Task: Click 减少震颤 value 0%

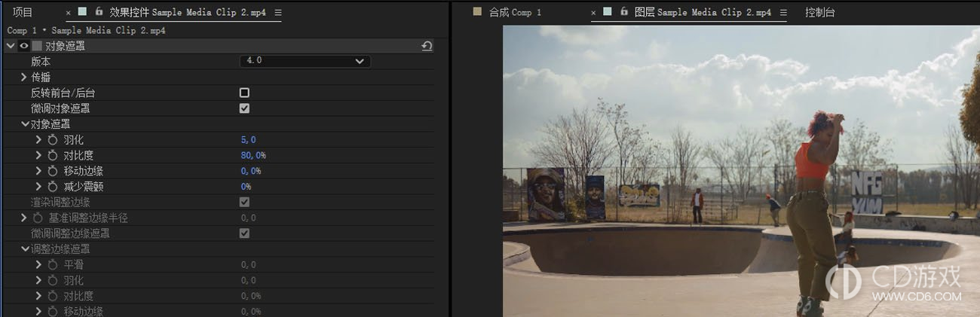Action: [246, 186]
